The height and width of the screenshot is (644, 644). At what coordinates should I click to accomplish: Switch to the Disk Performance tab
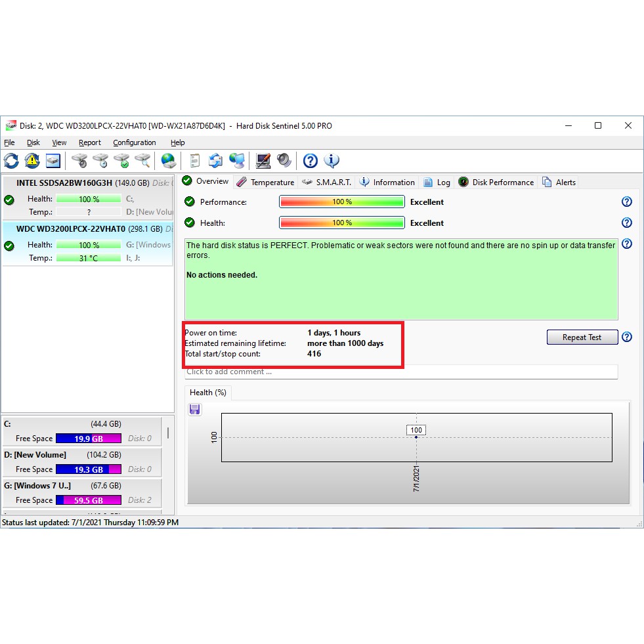tap(496, 182)
